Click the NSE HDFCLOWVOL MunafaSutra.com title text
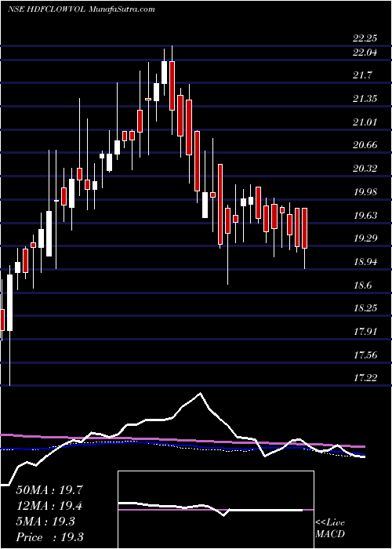 point(81,9)
